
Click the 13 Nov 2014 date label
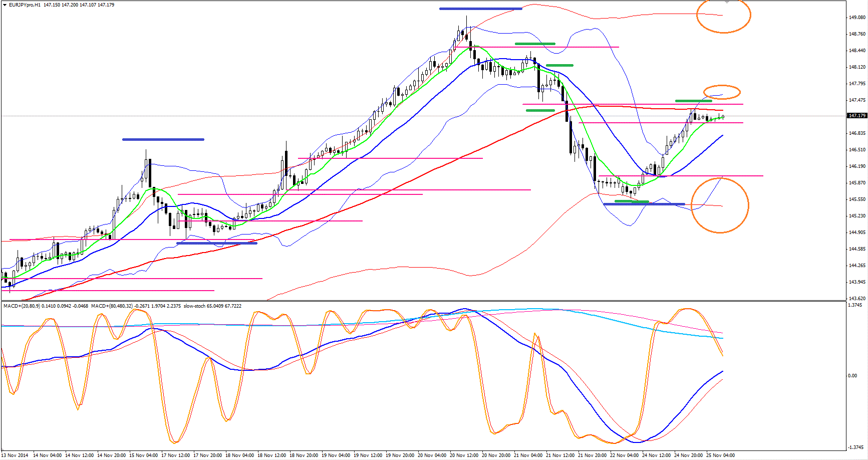[15, 455]
